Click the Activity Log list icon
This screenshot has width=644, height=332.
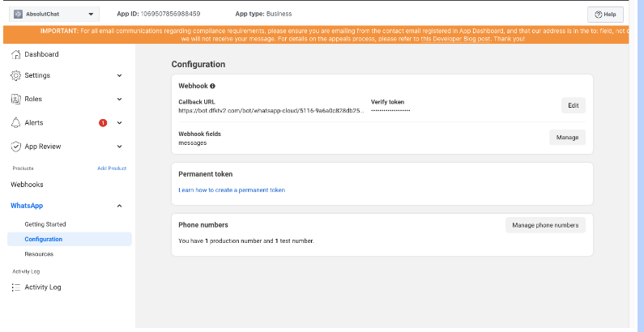(x=15, y=287)
